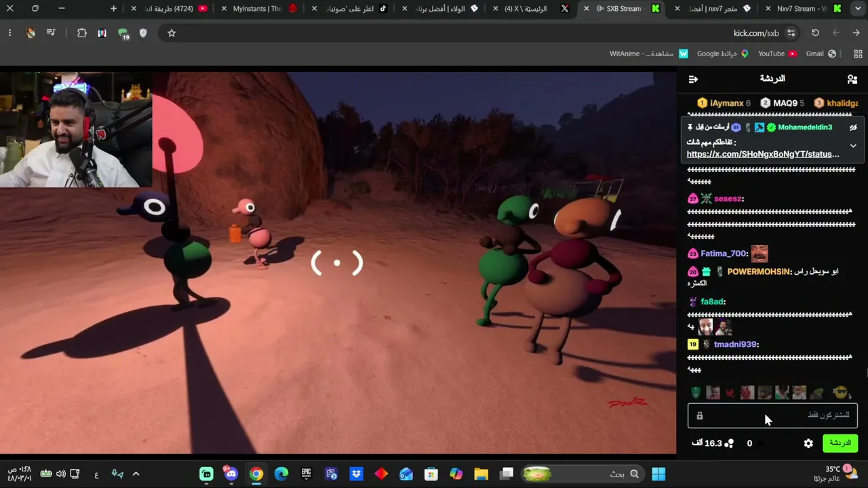Close the SXB Stream tab
The image size is (868, 488).
[x=586, y=9]
